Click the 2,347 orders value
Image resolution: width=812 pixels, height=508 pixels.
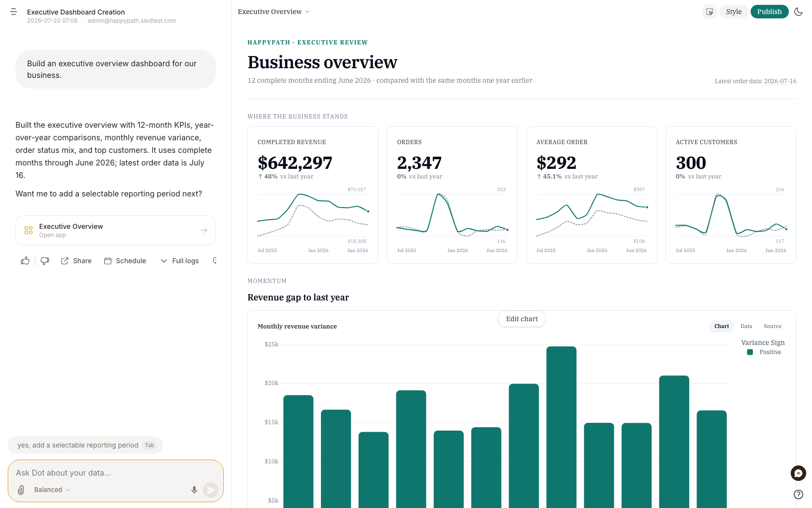pos(419,163)
